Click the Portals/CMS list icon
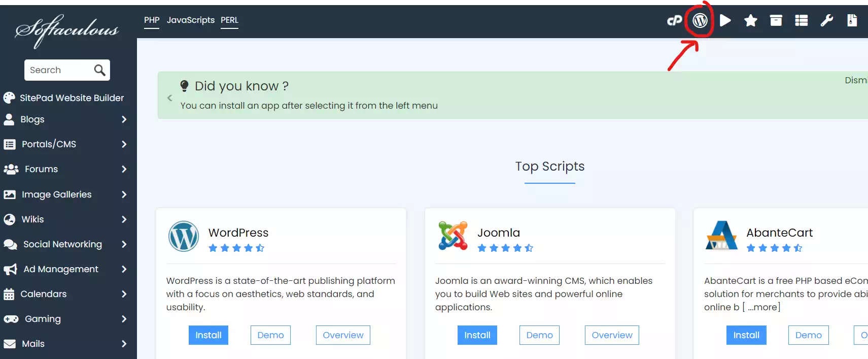 10,144
